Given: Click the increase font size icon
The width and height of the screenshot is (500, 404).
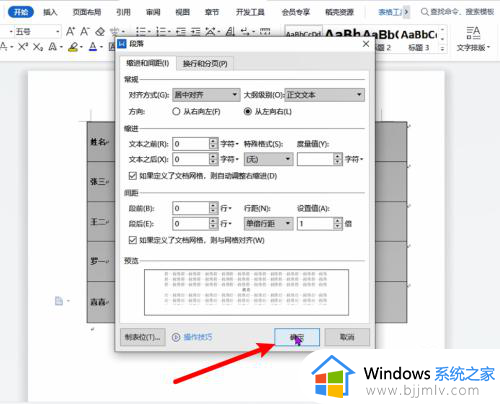Looking at the screenshot, I should pos(70,32).
